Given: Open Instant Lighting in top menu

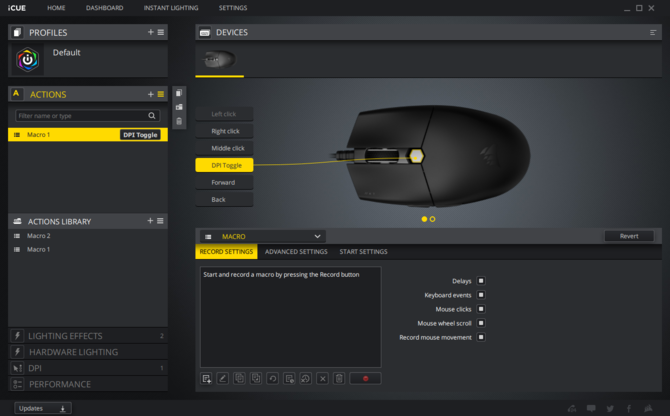Looking at the screenshot, I should point(170,8).
